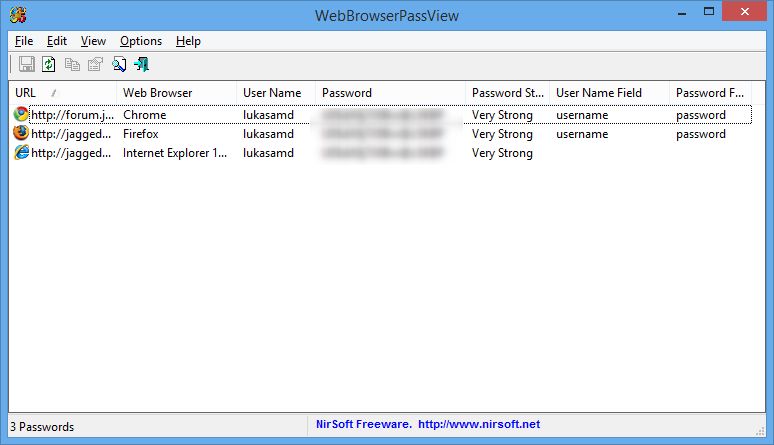Open the View menu
774x445 pixels.
coord(93,41)
